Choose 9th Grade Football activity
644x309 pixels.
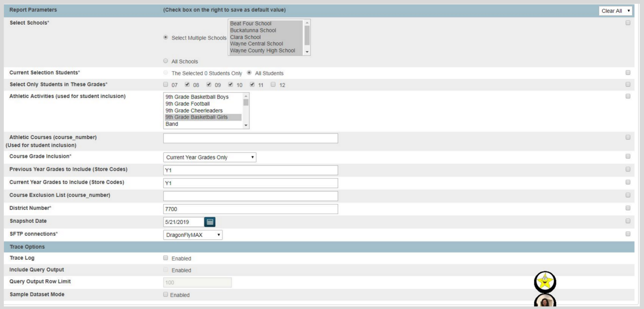tap(187, 104)
